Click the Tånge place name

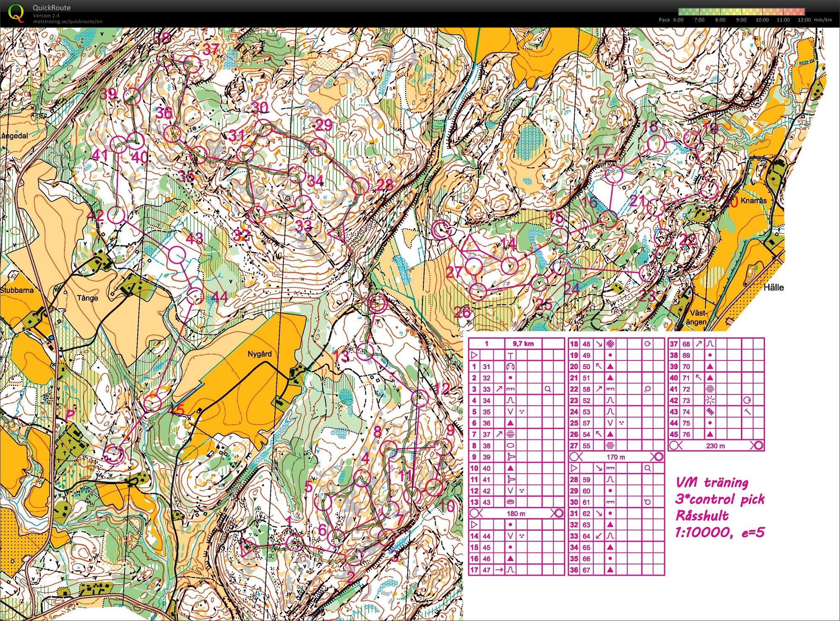[x=87, y=298]
